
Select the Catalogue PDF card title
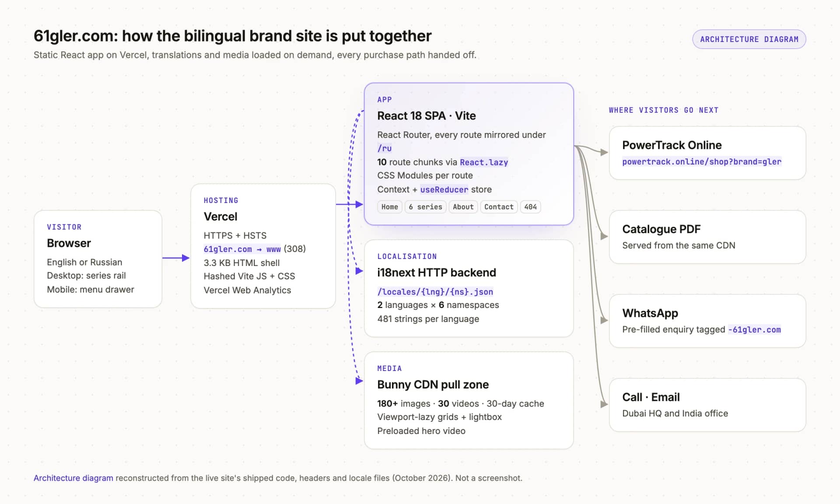[x=661, y=229]
